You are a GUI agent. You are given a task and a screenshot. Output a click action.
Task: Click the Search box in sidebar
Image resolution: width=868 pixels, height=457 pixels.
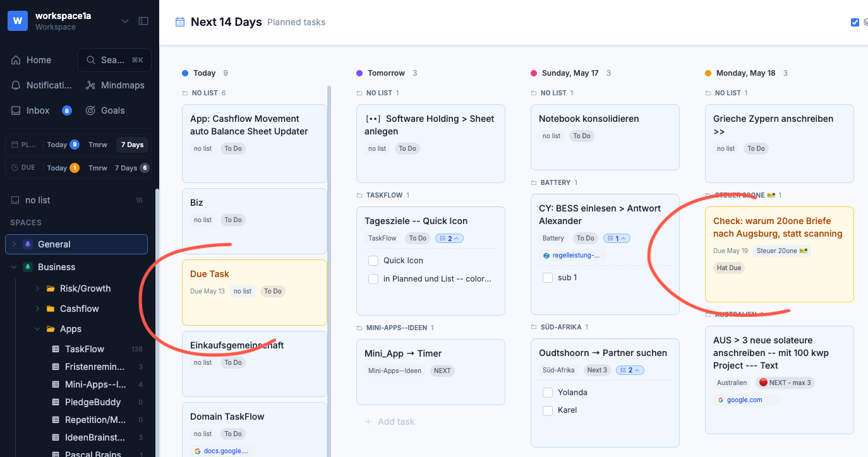click(114, 60)
